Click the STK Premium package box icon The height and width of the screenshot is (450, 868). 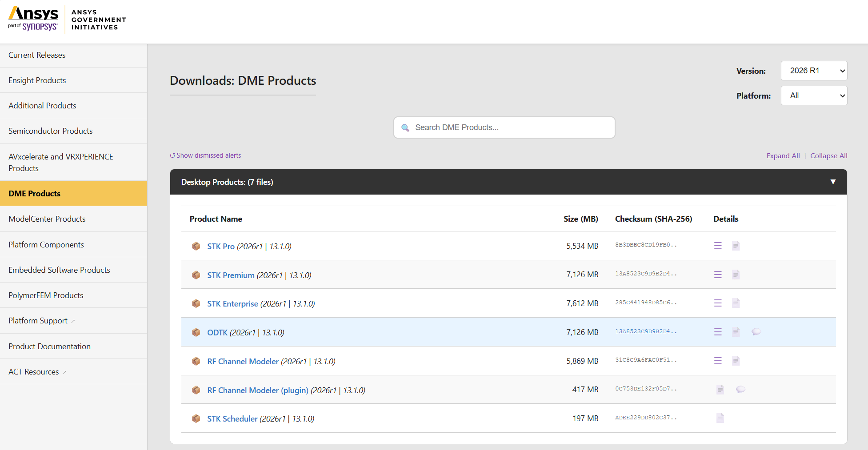196,275
